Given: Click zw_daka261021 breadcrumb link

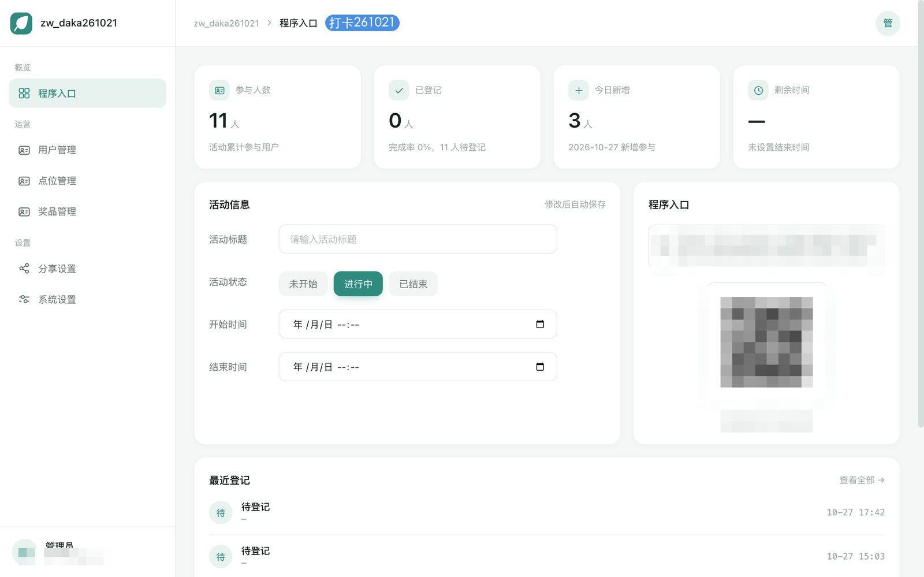Looking at the screenshot, I should (x=226, y=23).
